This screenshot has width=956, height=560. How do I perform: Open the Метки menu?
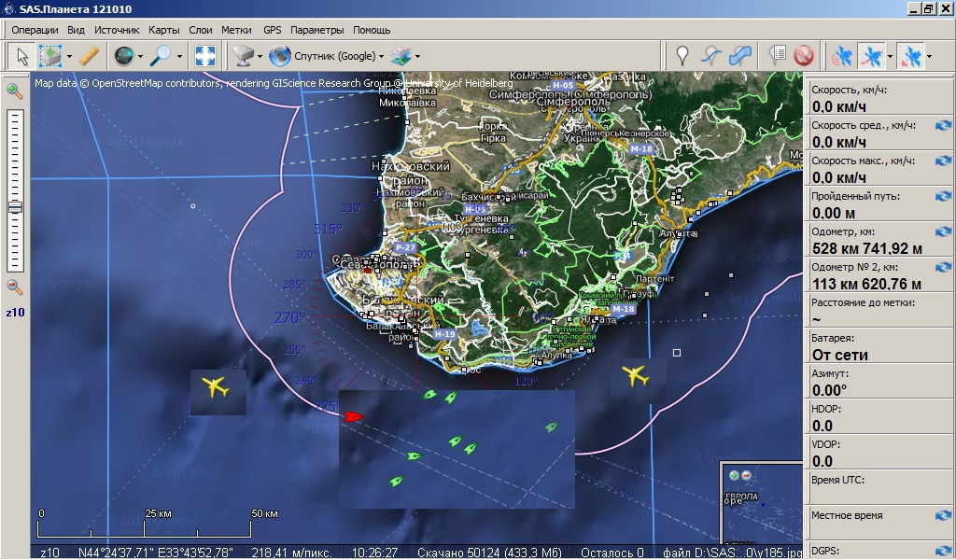coord(236,30)
